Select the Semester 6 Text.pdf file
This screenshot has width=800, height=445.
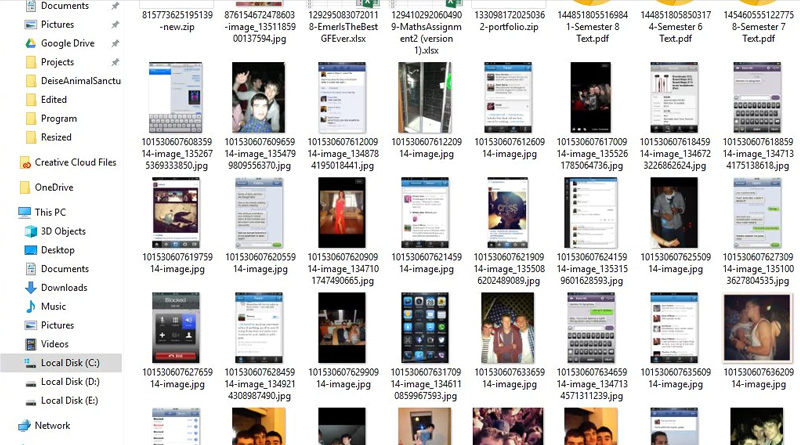[676, 27]
